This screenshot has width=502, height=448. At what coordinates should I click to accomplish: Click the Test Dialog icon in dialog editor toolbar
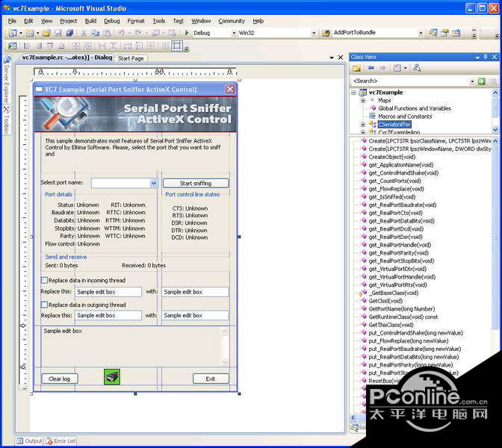tap(12, 46)
